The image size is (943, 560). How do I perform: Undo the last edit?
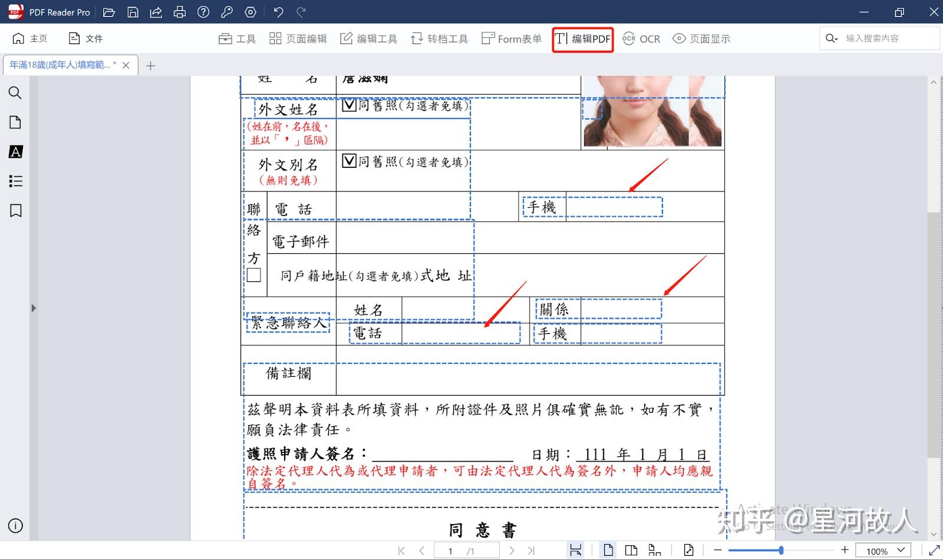tap(278, 12)
